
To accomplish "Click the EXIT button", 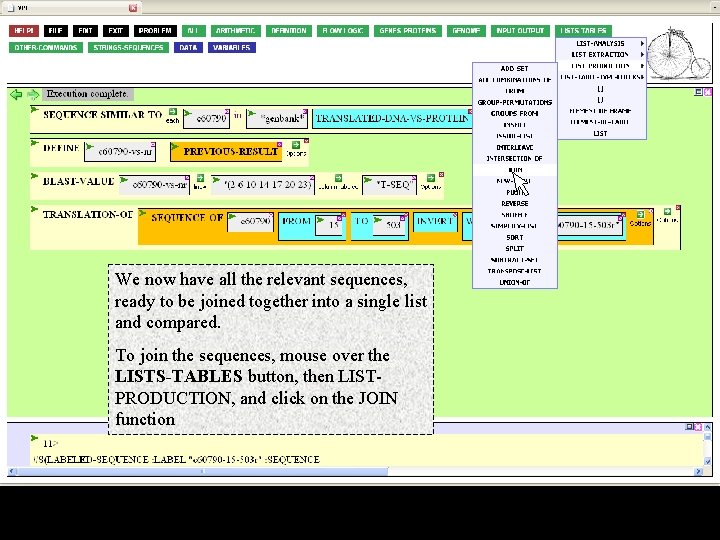I will pos(116,31).
